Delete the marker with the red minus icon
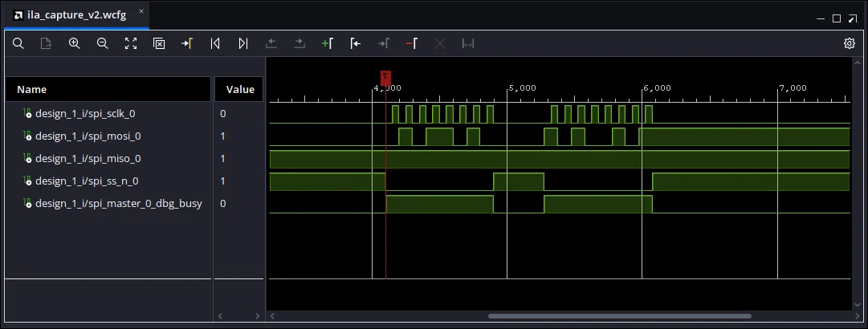The image size is (868, 329). 411,43
